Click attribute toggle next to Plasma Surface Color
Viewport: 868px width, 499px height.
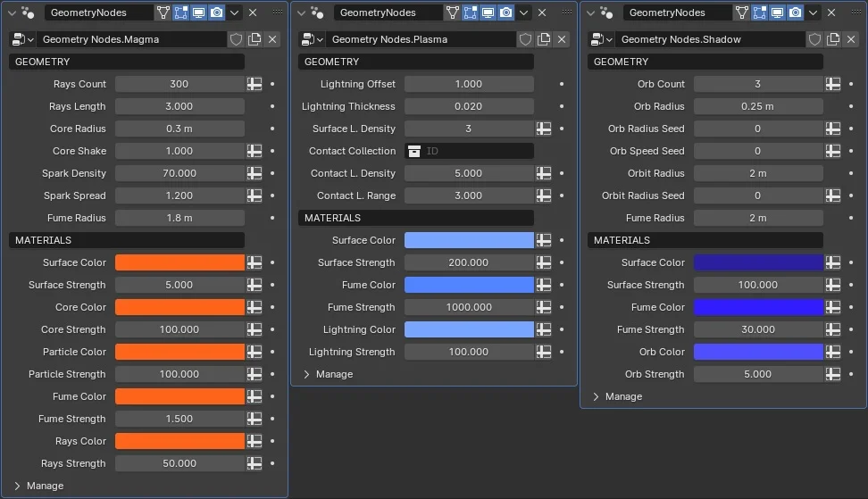544,240
